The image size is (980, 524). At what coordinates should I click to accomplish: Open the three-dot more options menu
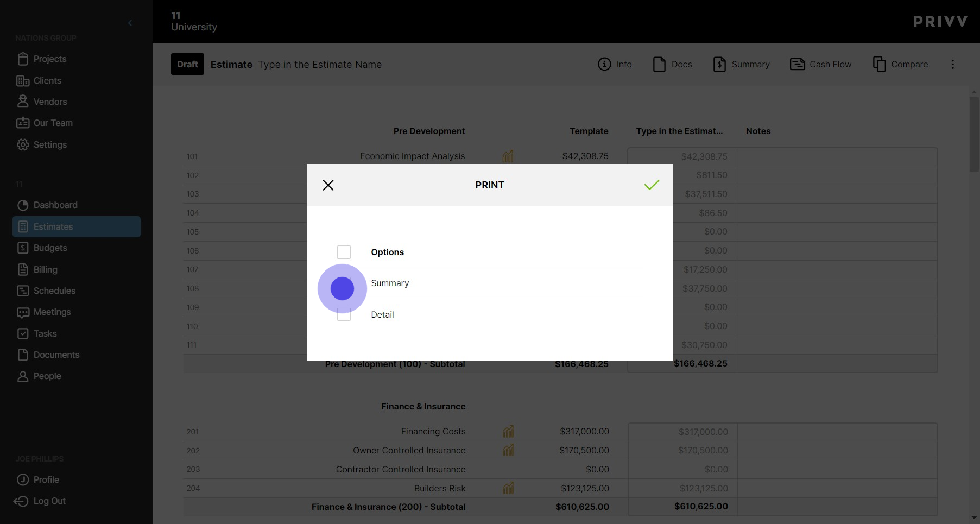tap(952, 64)
